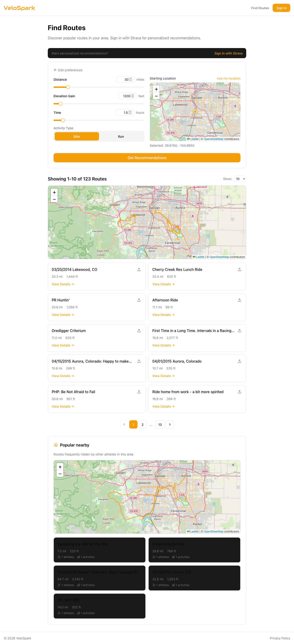Image resolution: width=294 pixels, height=644 pixels.
Task: Select page 1 in pagination
Action: (133, 424)
